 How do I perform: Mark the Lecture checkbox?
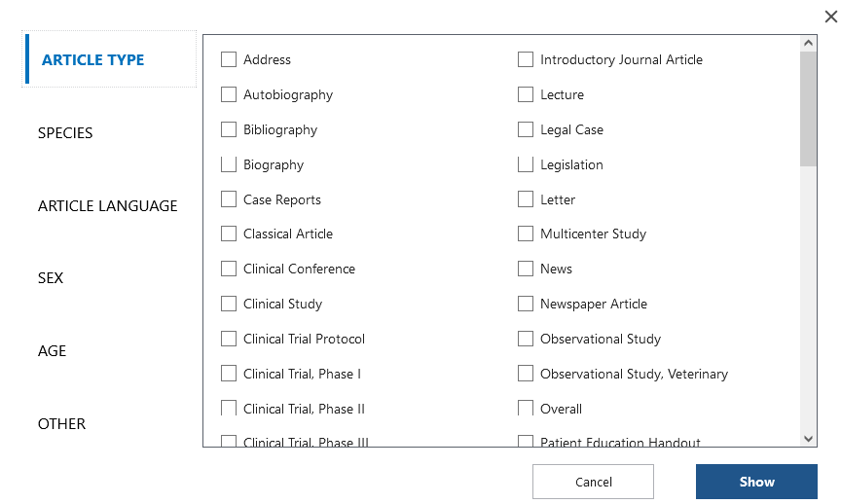click(526, 94)
